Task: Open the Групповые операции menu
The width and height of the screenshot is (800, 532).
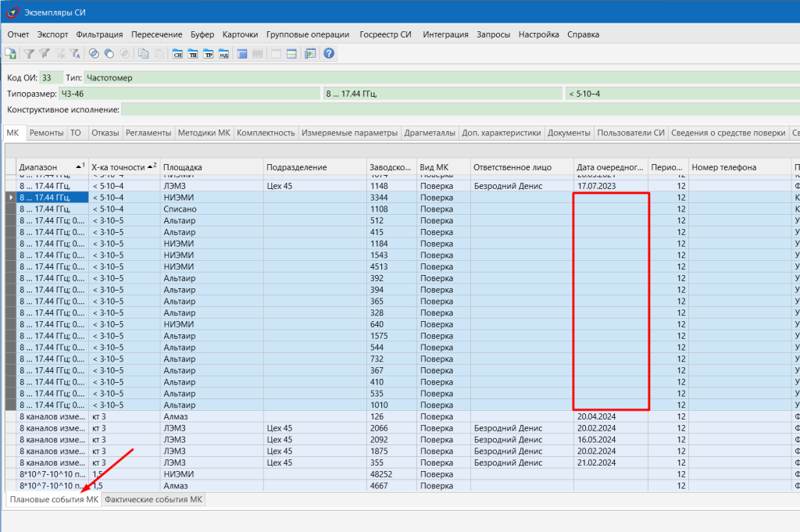Action: coord(308,34)
